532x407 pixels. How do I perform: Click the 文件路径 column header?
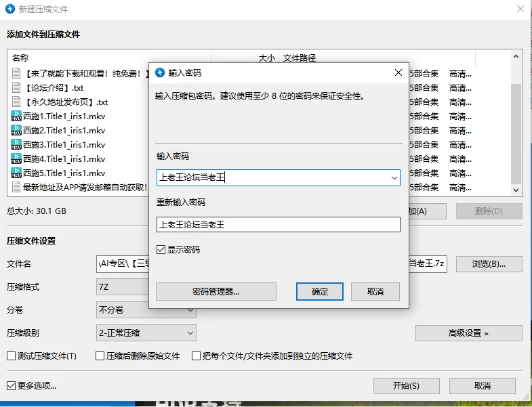pyautogui.click(x=300, y=58)
